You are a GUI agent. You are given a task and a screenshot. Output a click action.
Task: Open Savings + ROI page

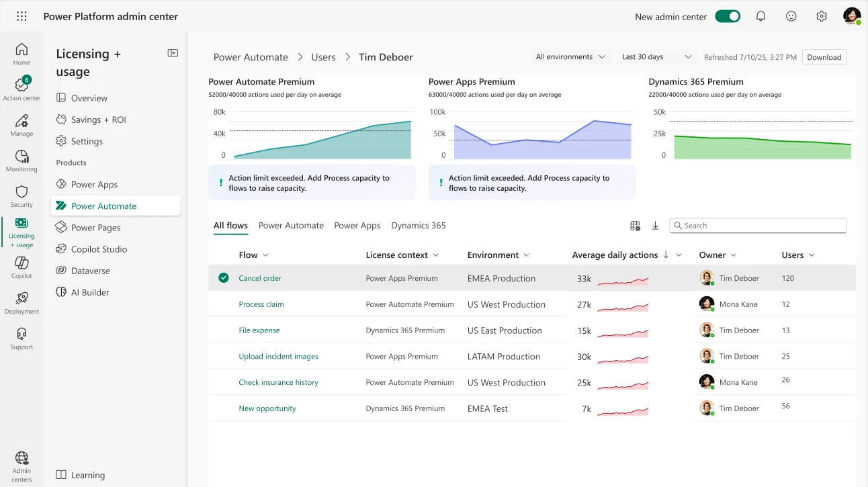[x=98, y=120]
